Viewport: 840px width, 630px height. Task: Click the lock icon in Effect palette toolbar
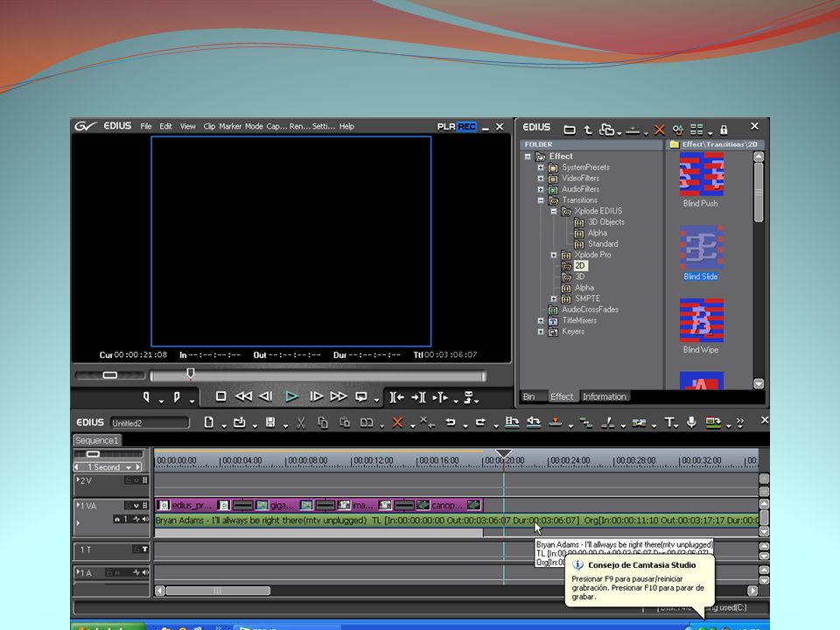click(724, 129)
